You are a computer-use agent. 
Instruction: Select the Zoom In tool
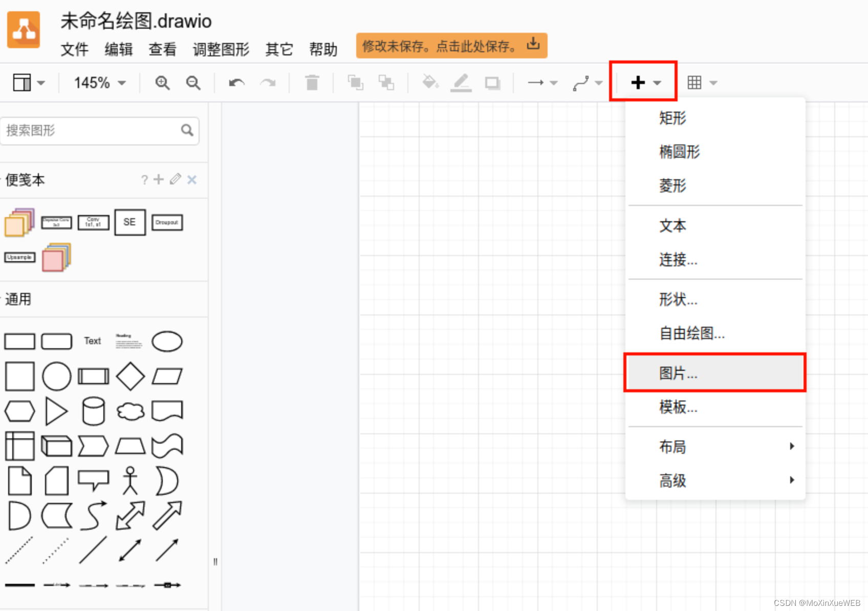[x=162, y=82]
